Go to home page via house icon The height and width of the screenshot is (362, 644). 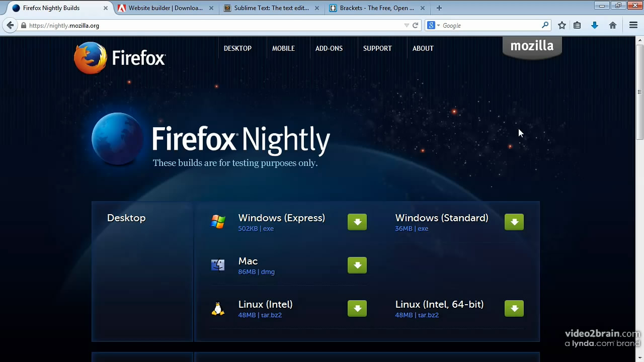pos(613,25)
